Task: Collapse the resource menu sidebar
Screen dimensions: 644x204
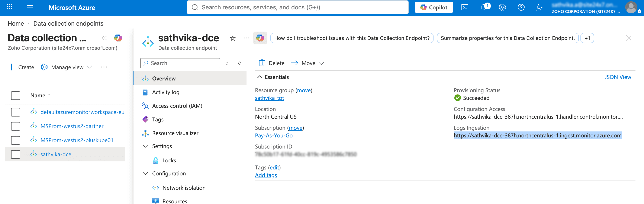Action: 239,63
